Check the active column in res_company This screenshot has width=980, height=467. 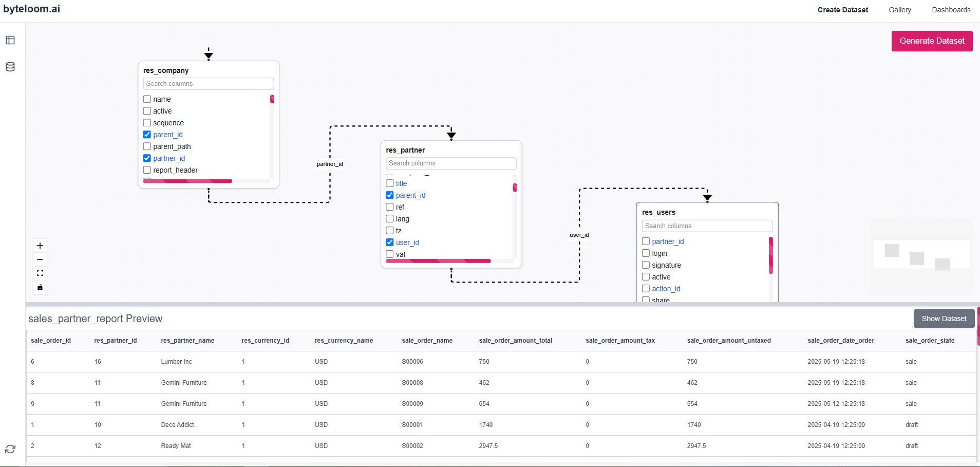(147, 111)
